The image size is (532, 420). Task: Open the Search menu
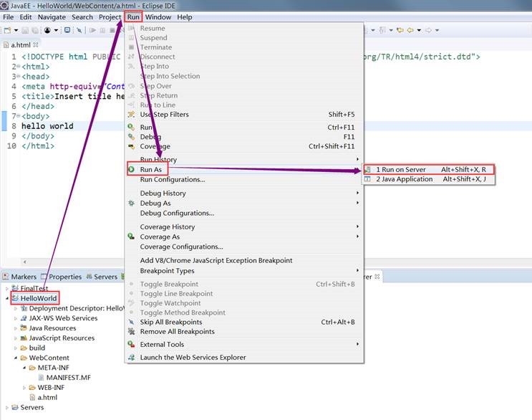[82, 17]
